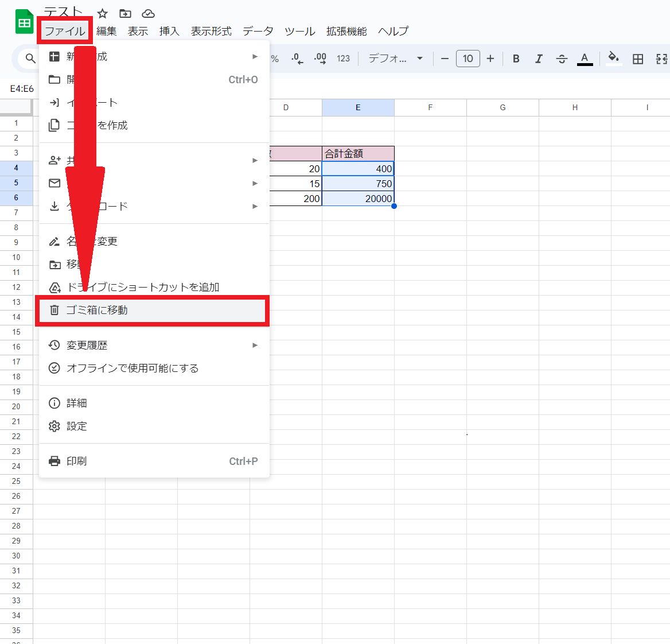Viewport: 670px width, 644px height.
Task: Click the font size input field
Action: click(468, 59)
